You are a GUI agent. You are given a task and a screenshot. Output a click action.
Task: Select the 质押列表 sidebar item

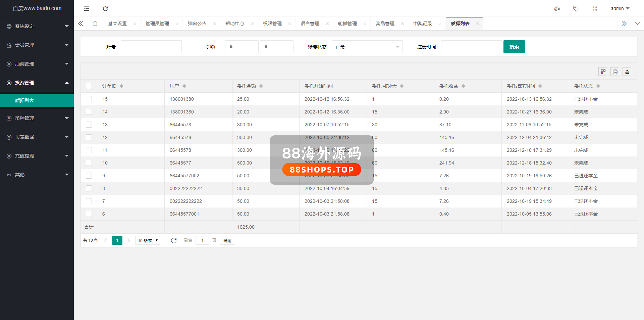pyautogui.click(x=24, y=100)
